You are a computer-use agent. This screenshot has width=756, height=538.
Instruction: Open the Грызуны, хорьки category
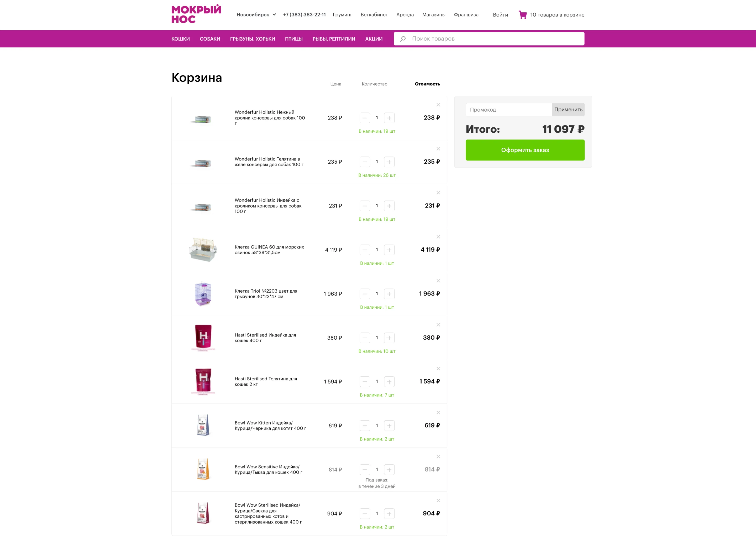[253, 39]
